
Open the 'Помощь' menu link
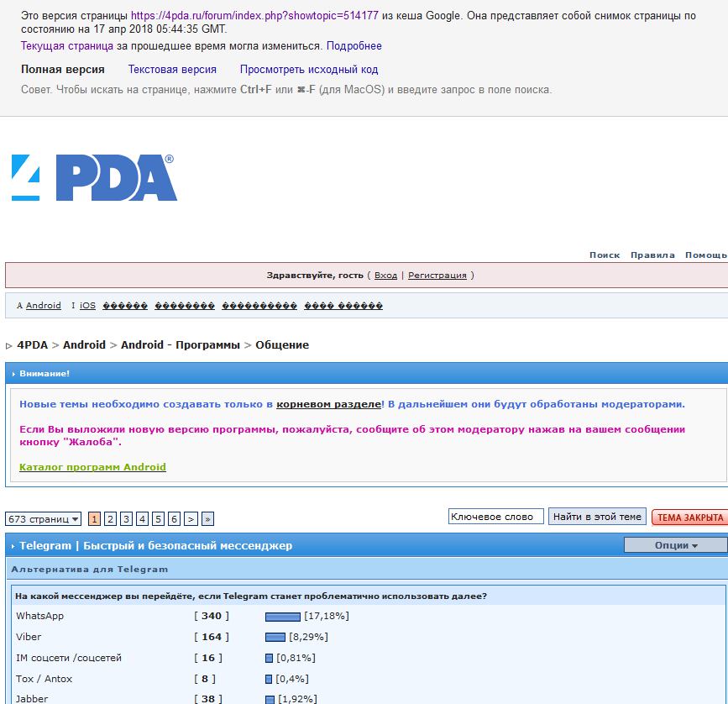pos(705,255)
